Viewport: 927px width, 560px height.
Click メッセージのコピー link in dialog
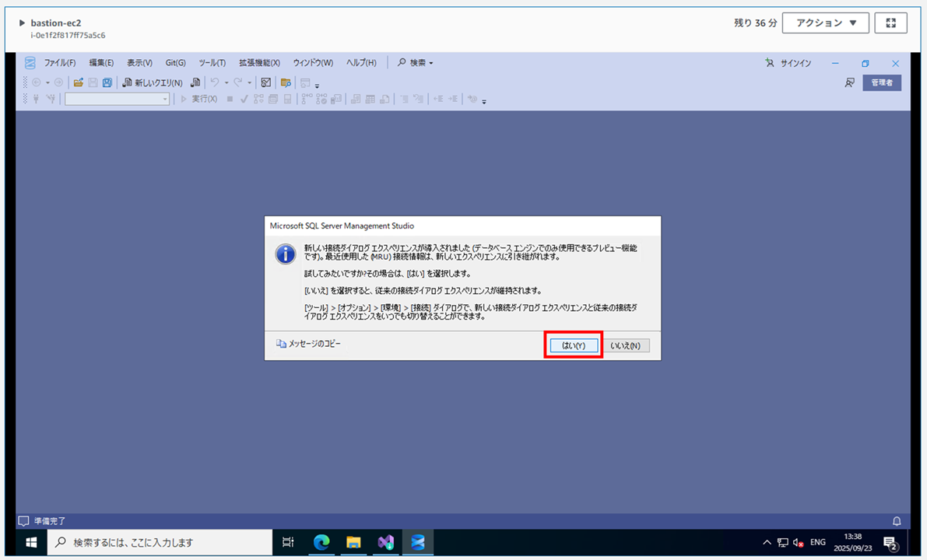click(x=308, y=343)
